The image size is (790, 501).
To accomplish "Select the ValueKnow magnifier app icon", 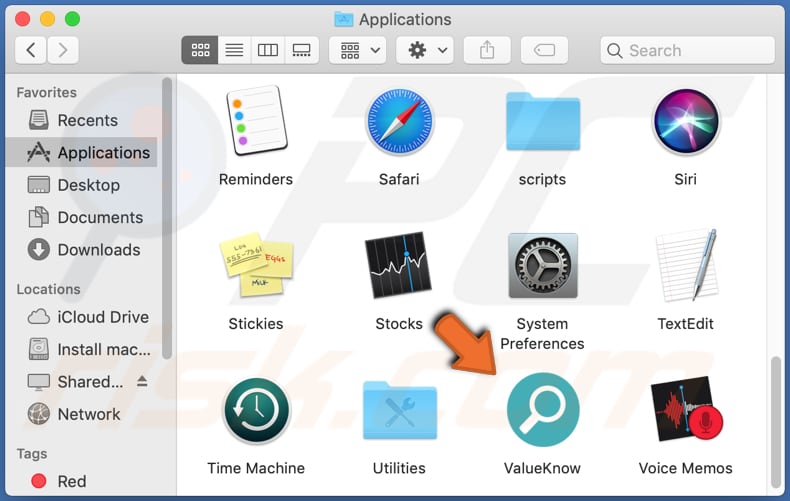I will click(543, 409).
